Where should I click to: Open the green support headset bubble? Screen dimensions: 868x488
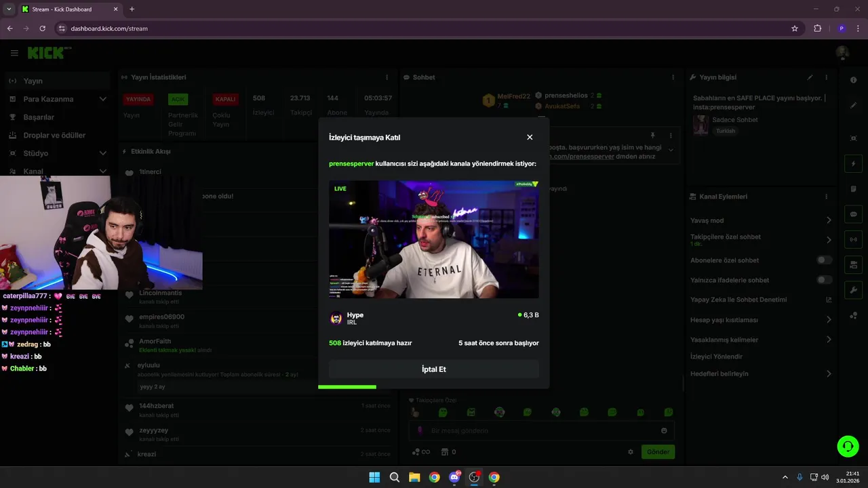pyautogui.click(x=848, y=446)
